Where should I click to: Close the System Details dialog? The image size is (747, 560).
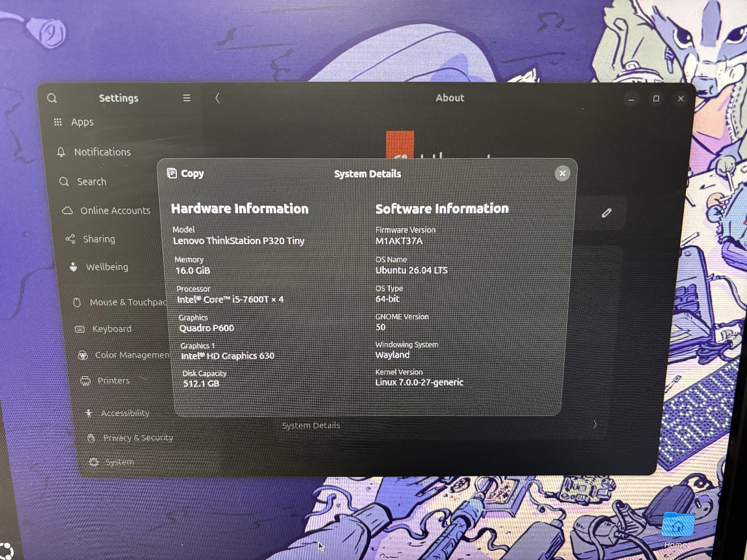point(563,174)
